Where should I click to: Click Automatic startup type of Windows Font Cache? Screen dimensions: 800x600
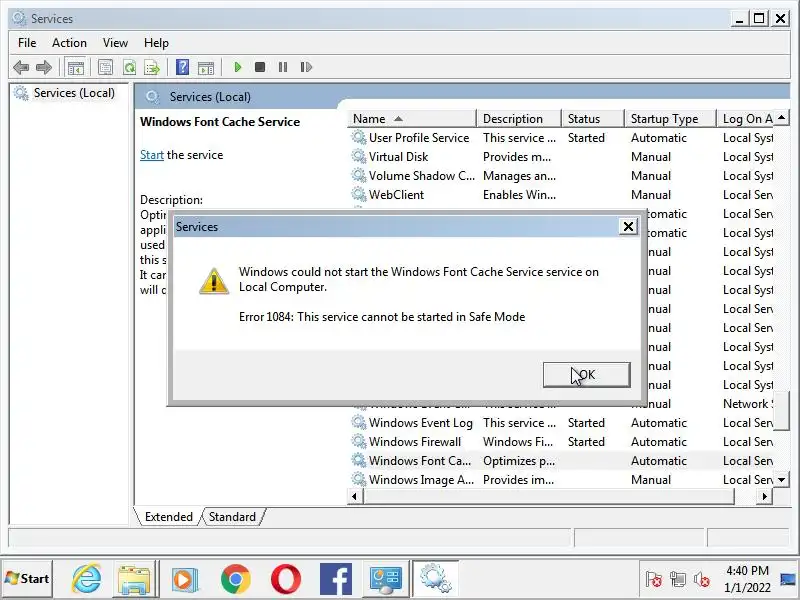click(x=659, y=460)
